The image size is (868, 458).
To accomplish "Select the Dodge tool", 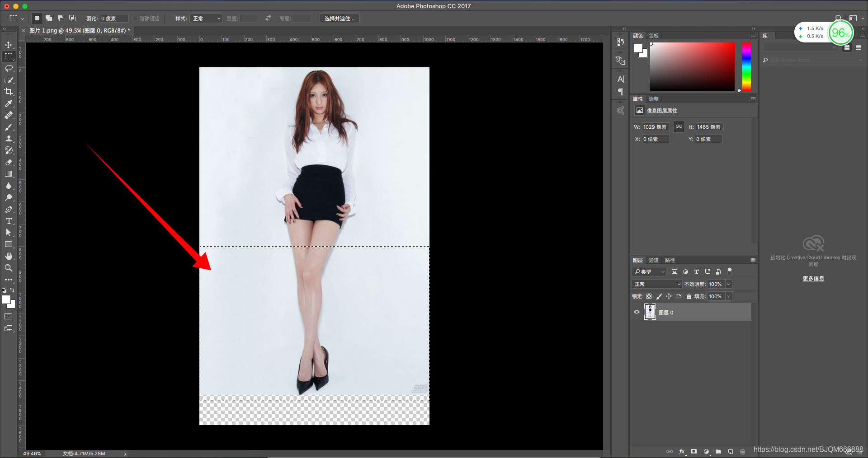I will tap(9, 197).
